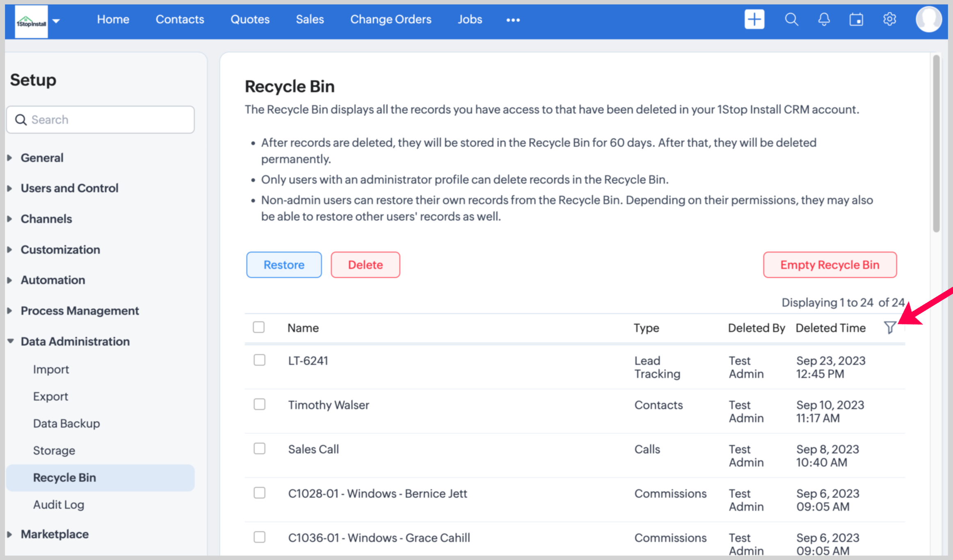
Task: Click the filter funnel icon in table header
Action: pyautogui.click(x=889, y=327)
